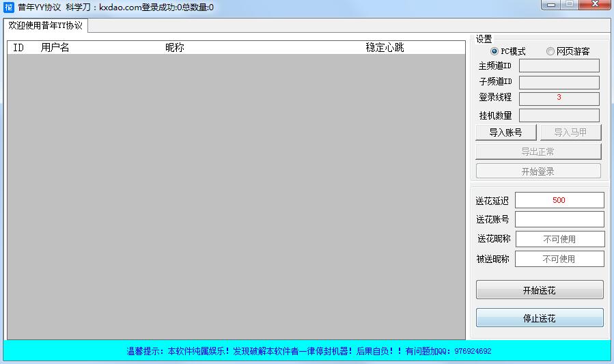
Task: Click the 开始登录 button
Action: tap(538, 171)
